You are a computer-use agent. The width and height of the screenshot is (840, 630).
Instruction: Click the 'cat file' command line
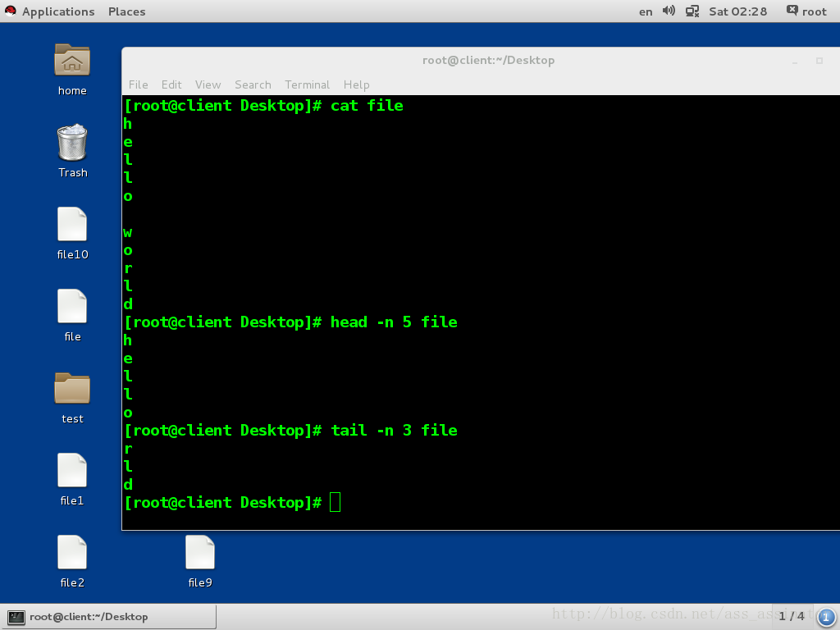(x=263, y=106)
